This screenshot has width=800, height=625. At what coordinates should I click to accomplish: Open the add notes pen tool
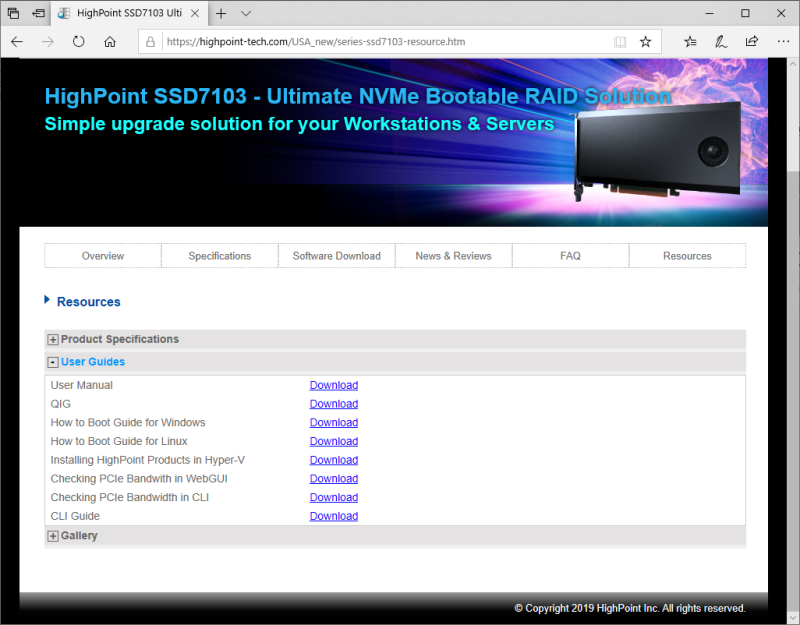point(721,42)
